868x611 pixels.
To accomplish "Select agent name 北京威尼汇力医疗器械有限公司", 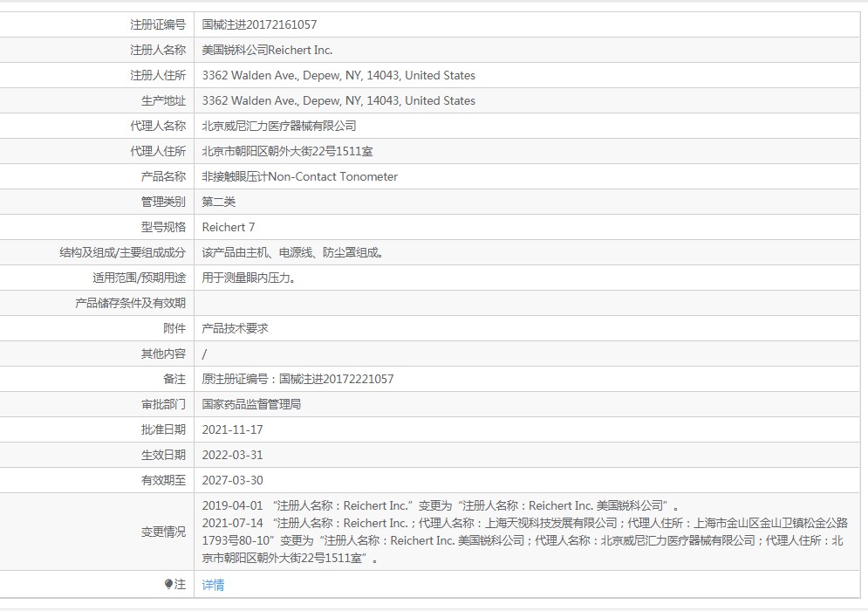I will [x=279, y=126].
